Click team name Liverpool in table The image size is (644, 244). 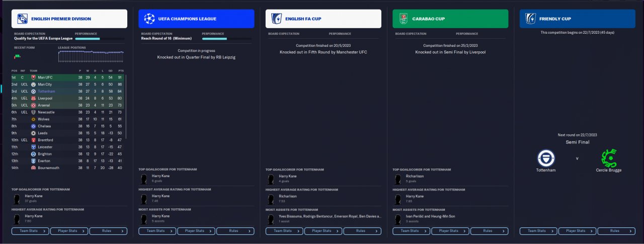click(46, 99)
